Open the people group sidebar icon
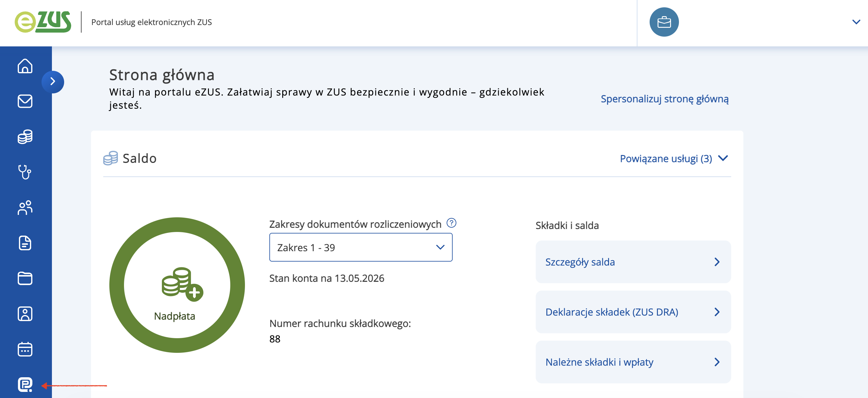Image resolution: width=868 pixels, height=398 pixels. tap(25, 208)
